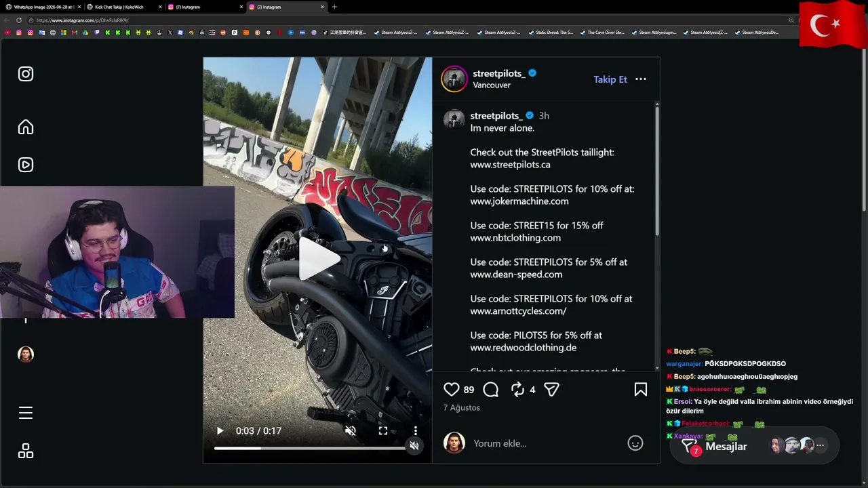Save the post with the bookmark icon
The height and width of the screenshot is (488, 868).
640,389
